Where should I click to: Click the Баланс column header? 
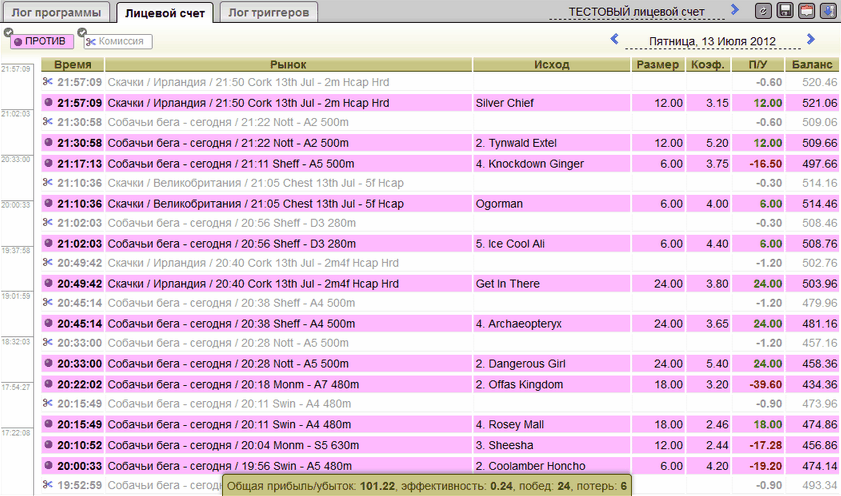812,65
